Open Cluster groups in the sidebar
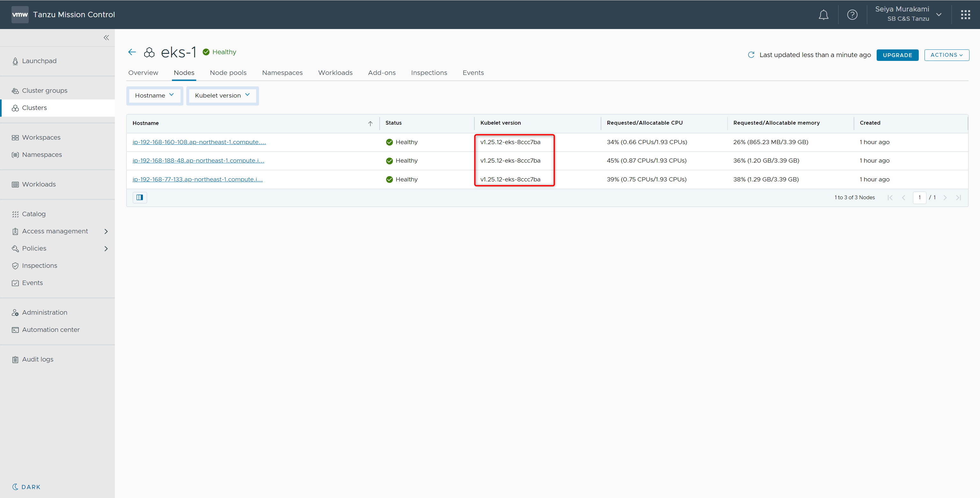This screenshot has height=498, width=980. (x=45, y=91)
